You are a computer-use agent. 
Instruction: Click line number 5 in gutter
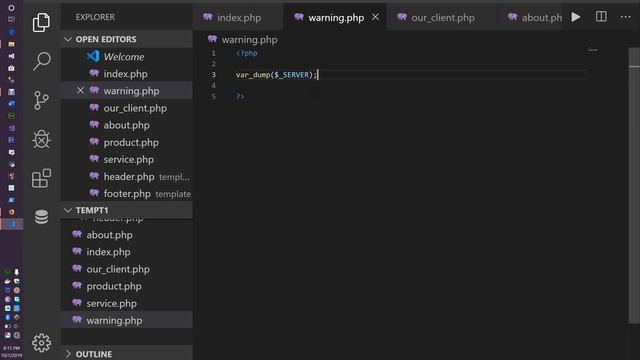213,97
